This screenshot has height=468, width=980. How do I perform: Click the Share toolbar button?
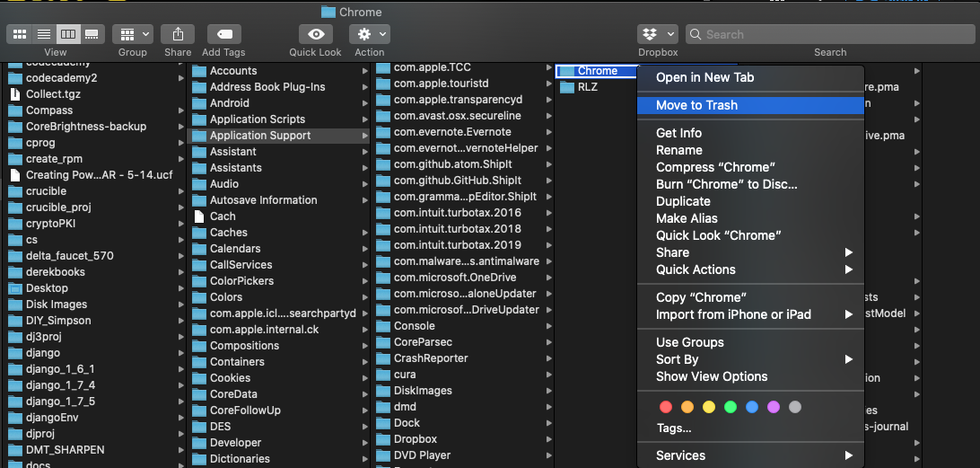[178, 34]
